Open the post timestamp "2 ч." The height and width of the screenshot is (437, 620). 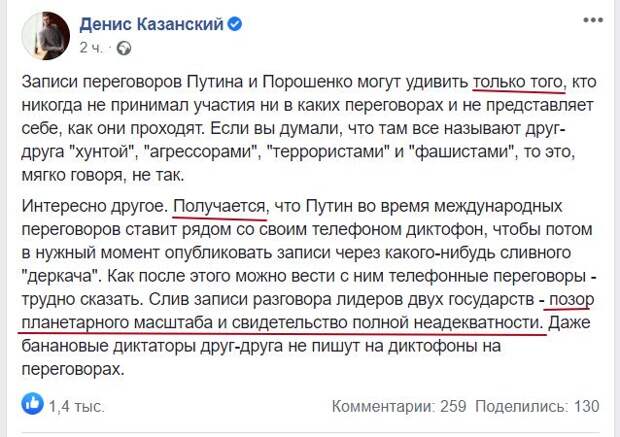(x=91, y=48)
